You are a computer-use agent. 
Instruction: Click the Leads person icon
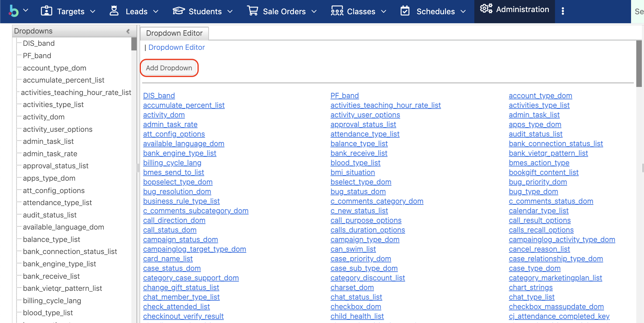point(114,11)
